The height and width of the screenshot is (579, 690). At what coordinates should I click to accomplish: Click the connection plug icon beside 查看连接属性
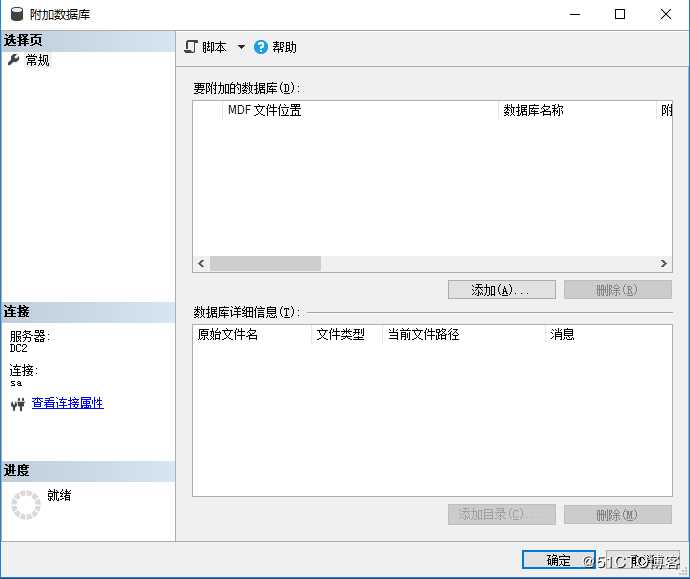pos(18,404)
